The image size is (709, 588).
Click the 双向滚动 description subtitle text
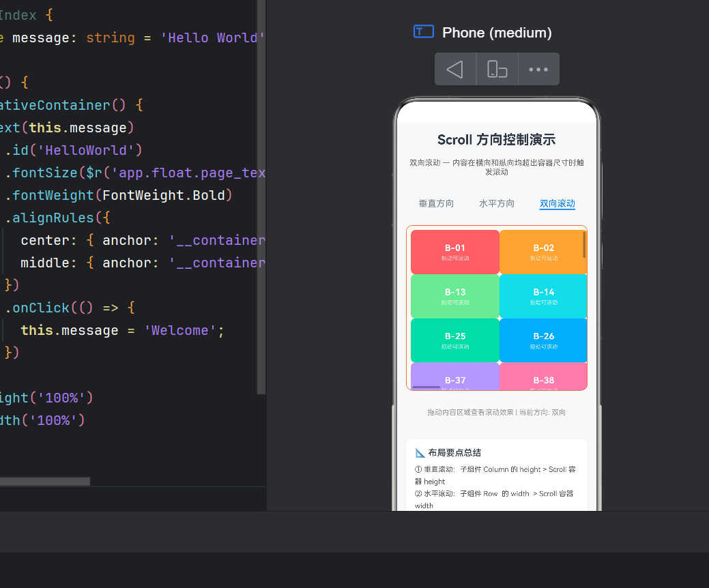click(497, 167)
